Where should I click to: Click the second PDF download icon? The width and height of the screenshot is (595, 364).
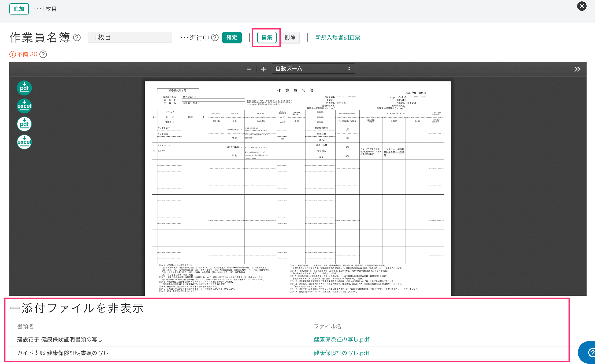point(24,124)
